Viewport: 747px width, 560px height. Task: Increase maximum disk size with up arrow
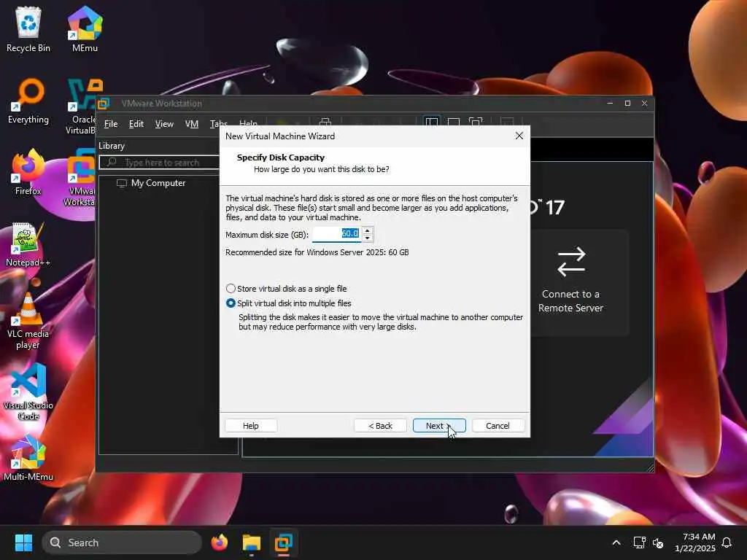[368, 231]
